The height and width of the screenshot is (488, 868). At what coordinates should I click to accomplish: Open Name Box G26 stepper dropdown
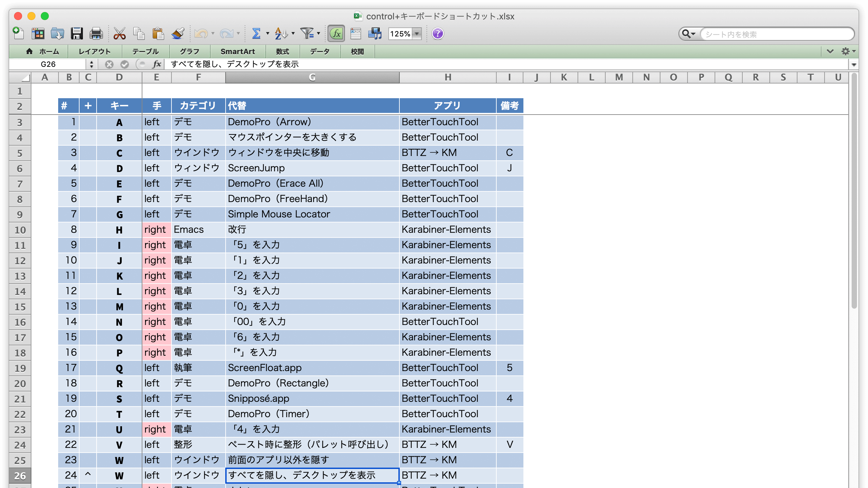92,64
